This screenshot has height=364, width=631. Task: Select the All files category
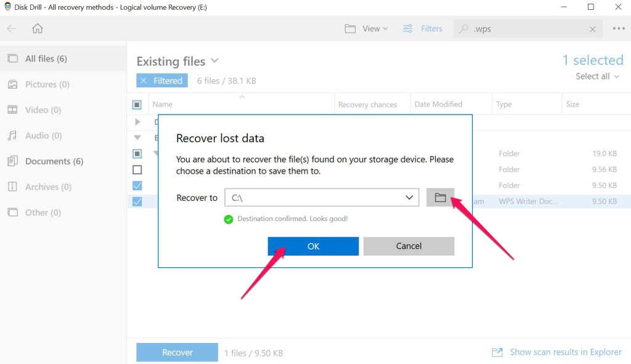[14, 58]
